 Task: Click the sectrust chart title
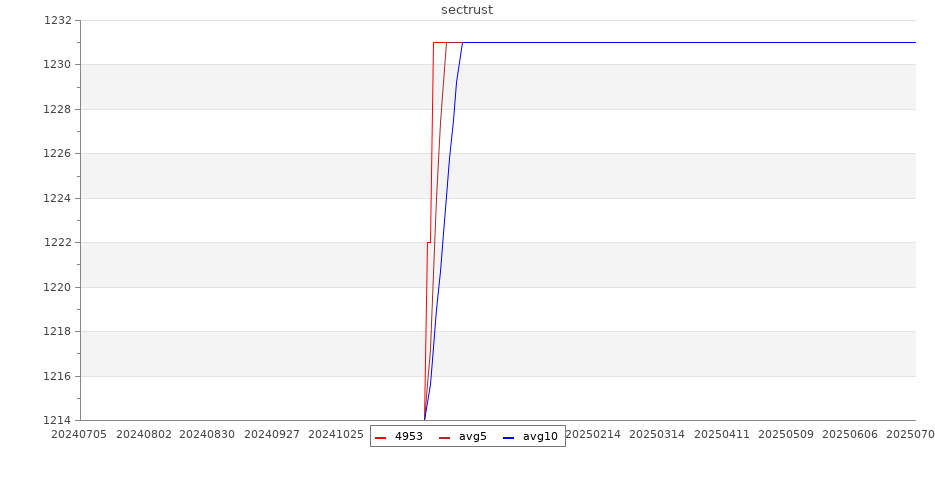[467, 10]
